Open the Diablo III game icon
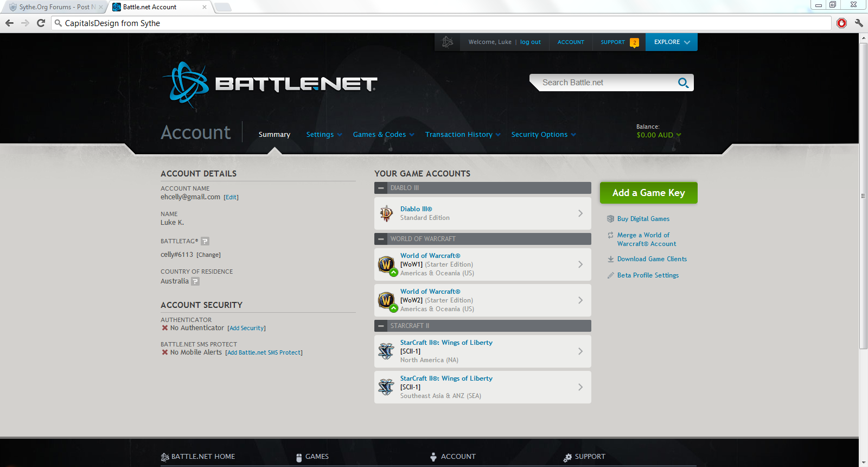This screenshot has height=467, width=868. click(x=386, y=213)
